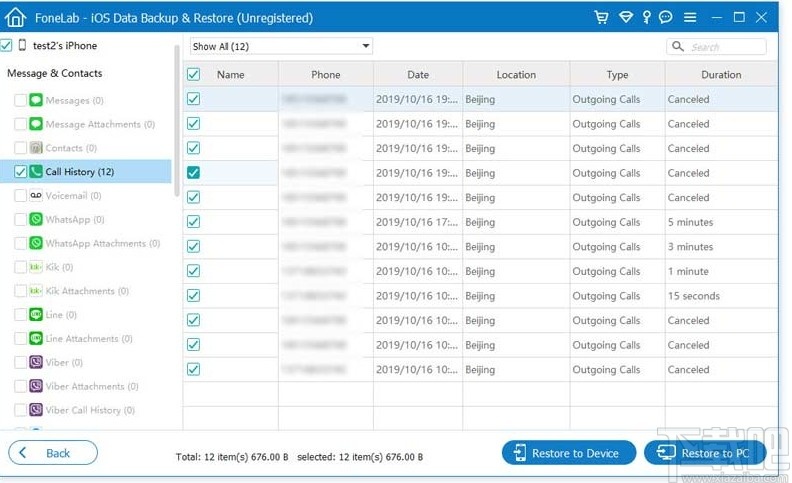Open the Show All (12) dropdown
792x483 pixels.
[x=281, y=46]
